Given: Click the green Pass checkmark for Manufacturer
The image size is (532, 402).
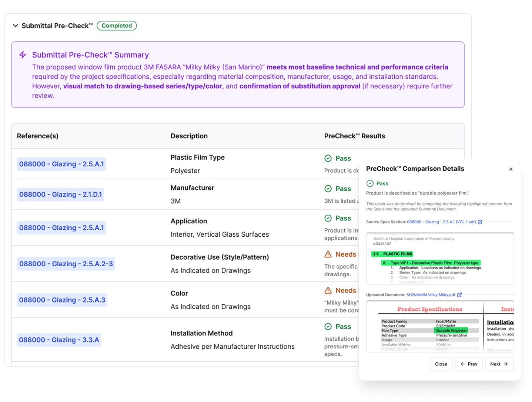Looking at the screenshot, I should point(328,189).
